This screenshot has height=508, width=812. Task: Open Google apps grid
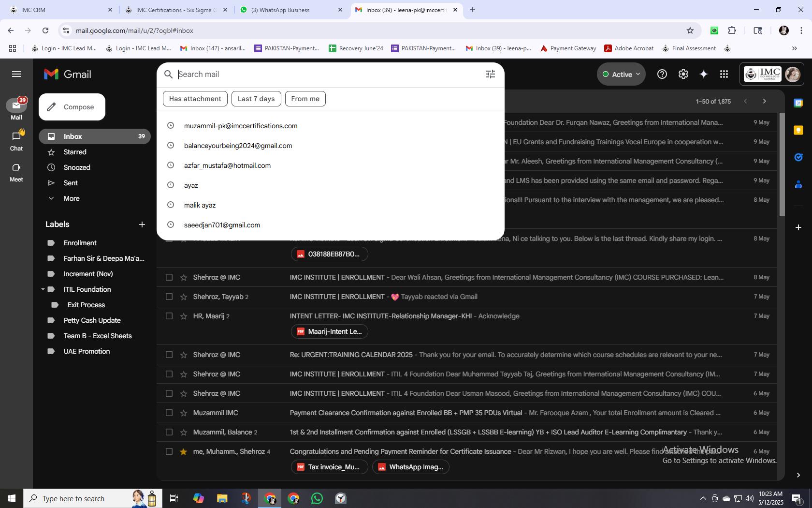(724, 74)
